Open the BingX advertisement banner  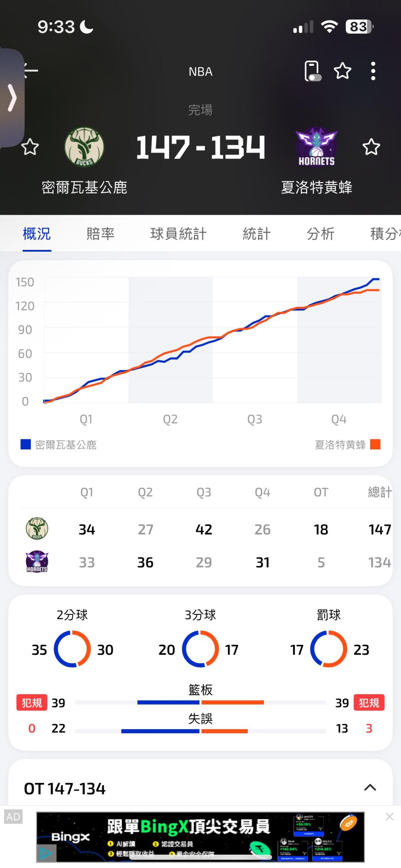pos(200,837)
